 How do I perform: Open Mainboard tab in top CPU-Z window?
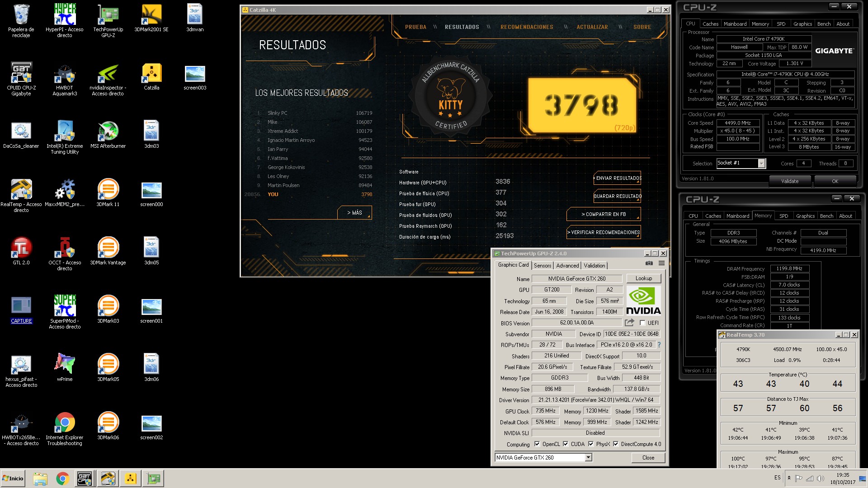pyautogui.click(x=735, y=24)
